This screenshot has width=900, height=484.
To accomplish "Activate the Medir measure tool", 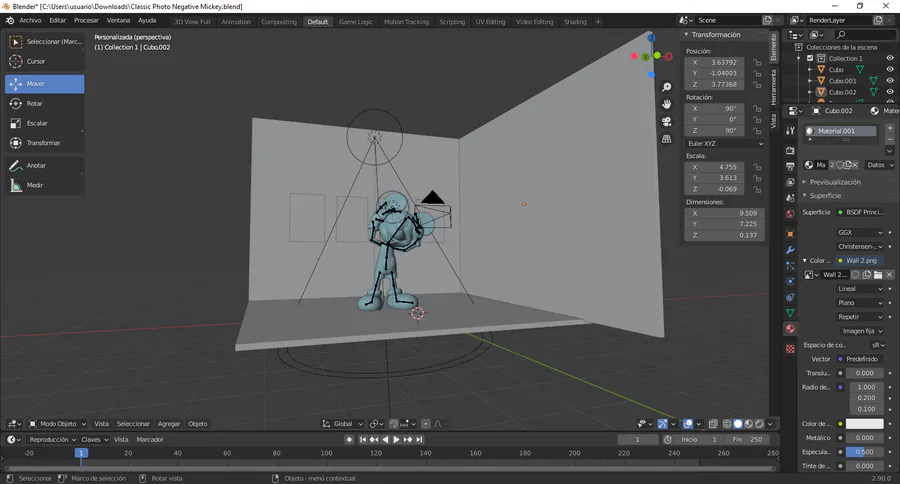I will coord(45,185).
